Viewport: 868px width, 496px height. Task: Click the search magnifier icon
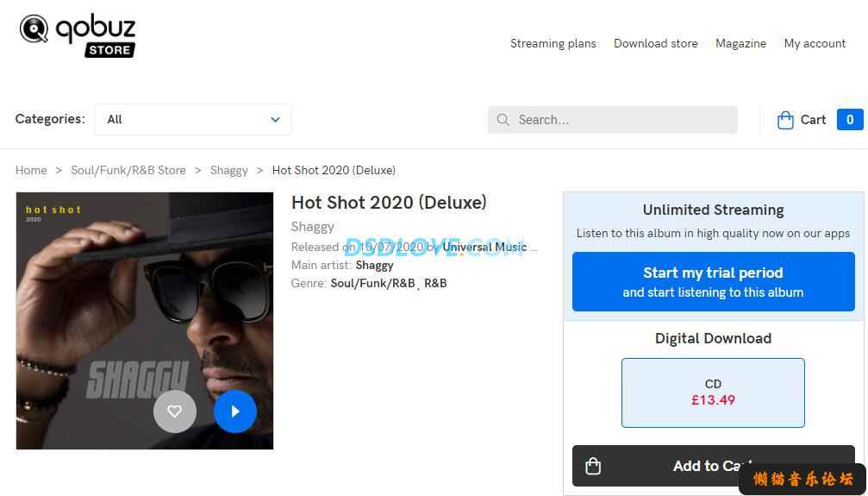pos(503,120)
